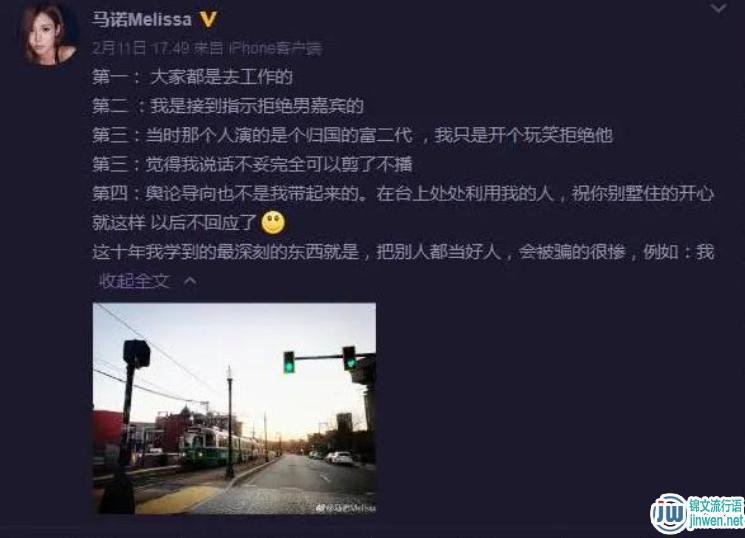Viewport: 745px width, 538px height.
Task: Click the yellow smiley emoji
Action: point(273,222)
